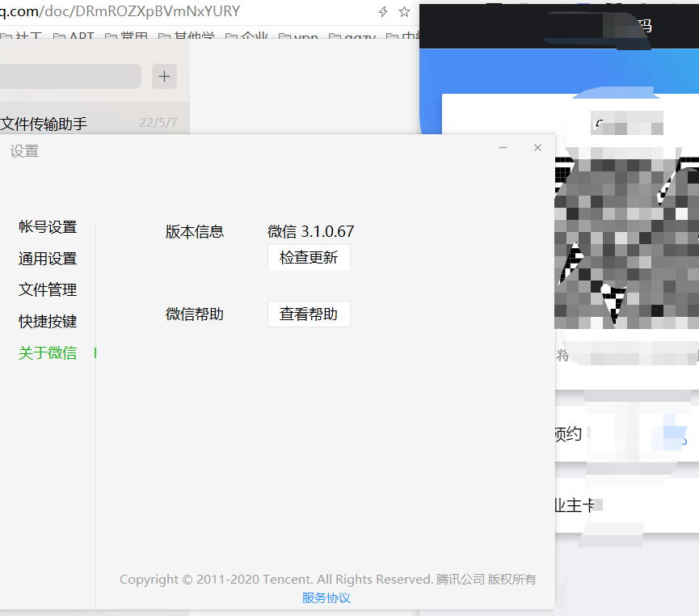This screenshot has height=616, width=699.
Task: Click the pixelated QR code image
Action: 627,243
